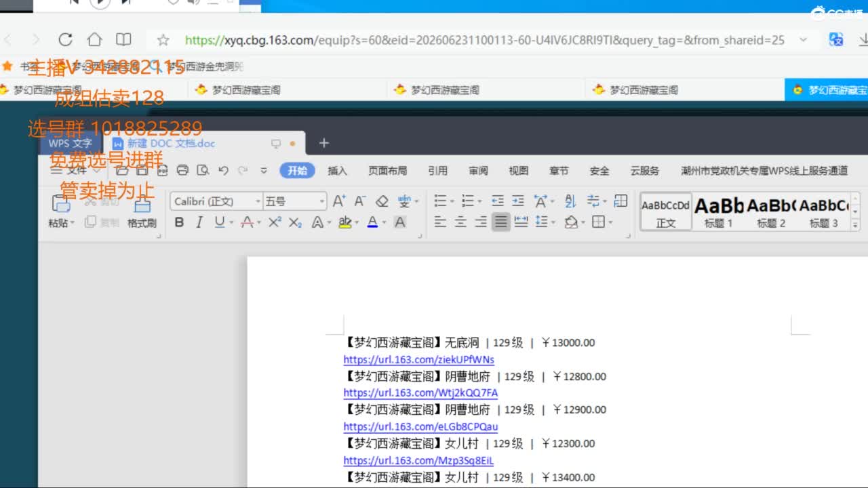868x488 pixels.
Task: Open the 视图 (View) ribbon tab
Action: tap(519, 171)
